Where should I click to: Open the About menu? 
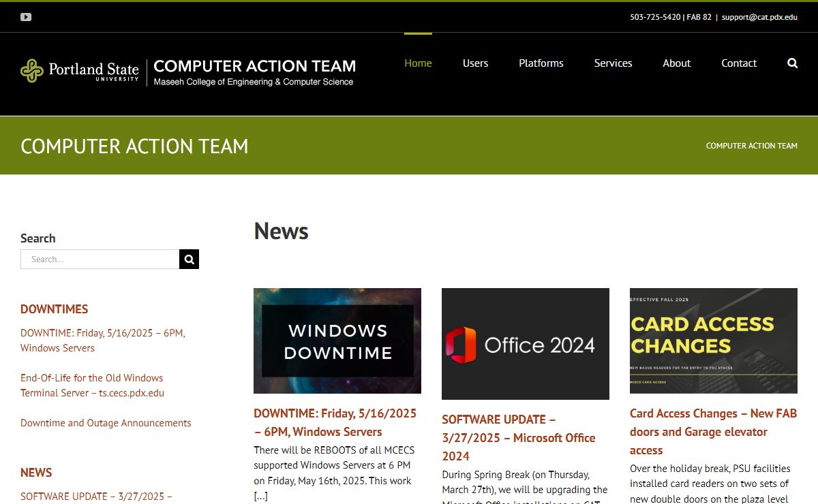click(677, 63)
